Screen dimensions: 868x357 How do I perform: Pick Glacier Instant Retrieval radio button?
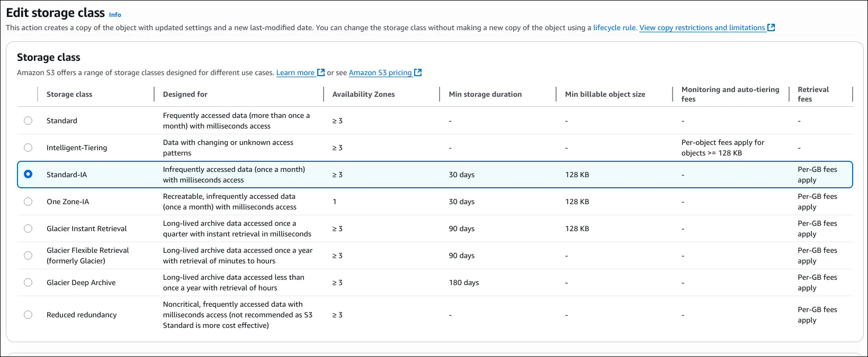coord(28,228)
